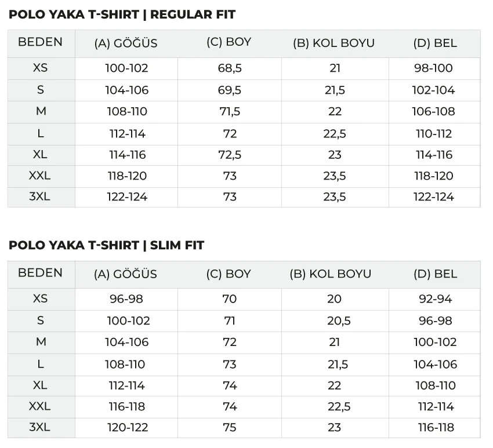493x448 pixels.
Task: Click the (D) BEL header in Slim Fit table
Action: tap(435, 274)
